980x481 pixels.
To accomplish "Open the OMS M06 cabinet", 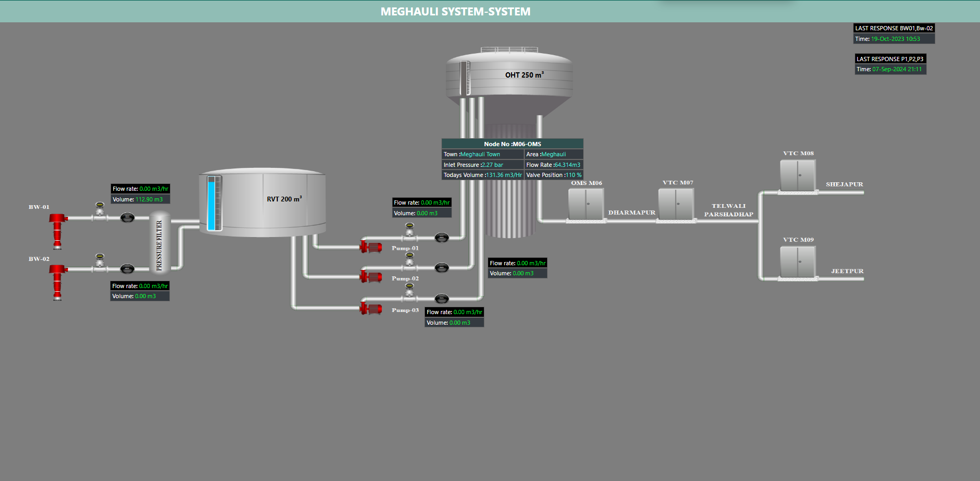I will (x=586, y=204).
